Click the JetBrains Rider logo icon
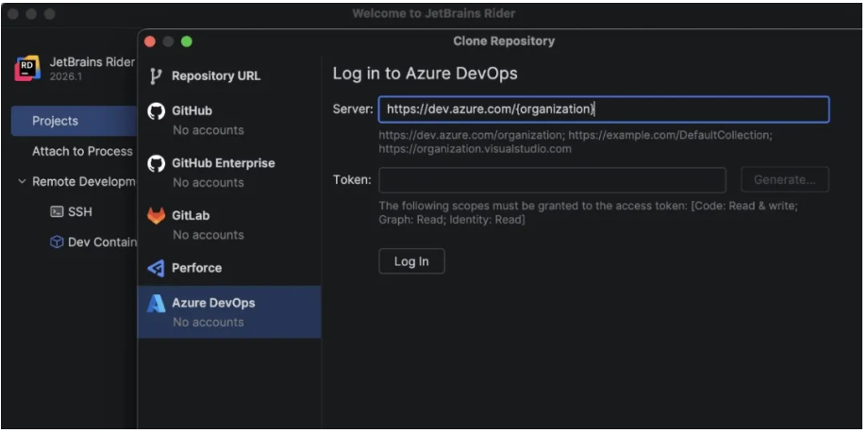This screenshot has width=868, height=433. click(x=28, y=69)
